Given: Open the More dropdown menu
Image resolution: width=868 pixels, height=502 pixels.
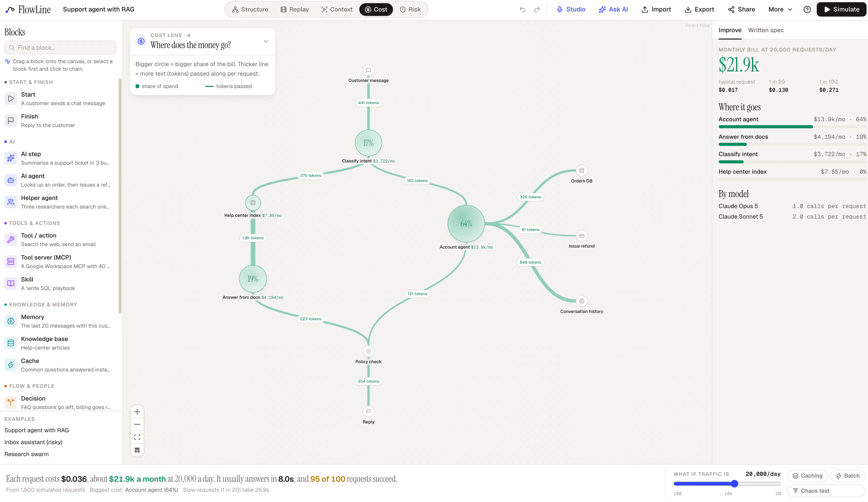Looking at the screenshot, I should click(x=780, y=9).
